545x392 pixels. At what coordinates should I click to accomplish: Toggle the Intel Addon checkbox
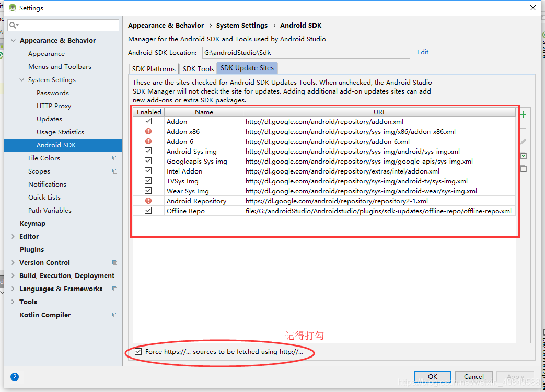(148, 171)
